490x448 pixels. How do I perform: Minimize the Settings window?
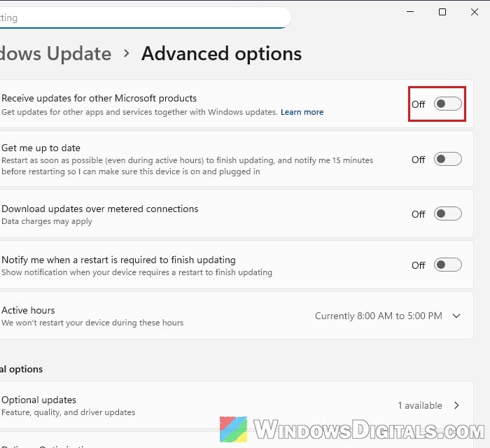point(410,12)
